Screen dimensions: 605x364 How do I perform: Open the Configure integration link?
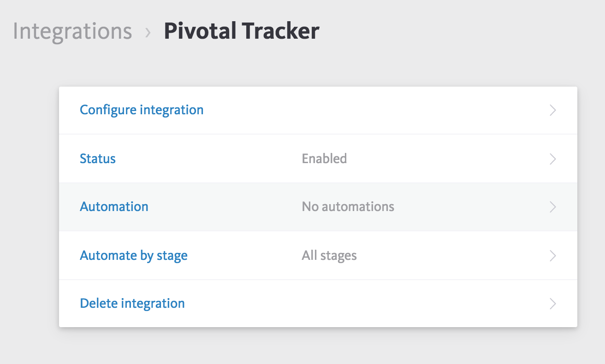[x=142, y=110]
